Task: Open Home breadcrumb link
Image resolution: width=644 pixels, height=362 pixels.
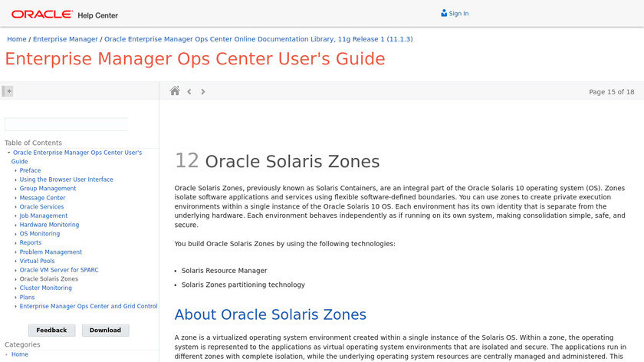Action: tap(17, 39)
